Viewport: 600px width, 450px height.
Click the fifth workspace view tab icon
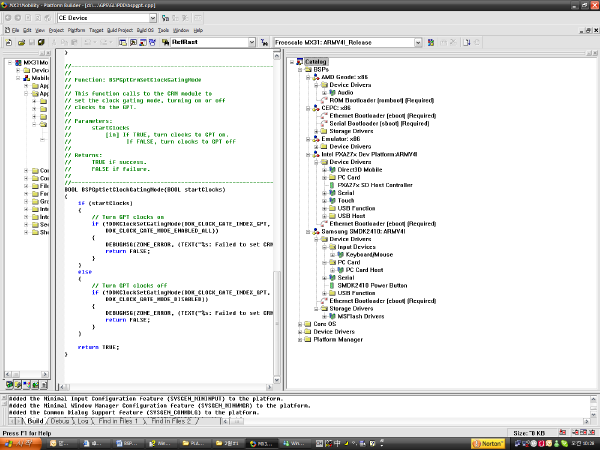44,384
